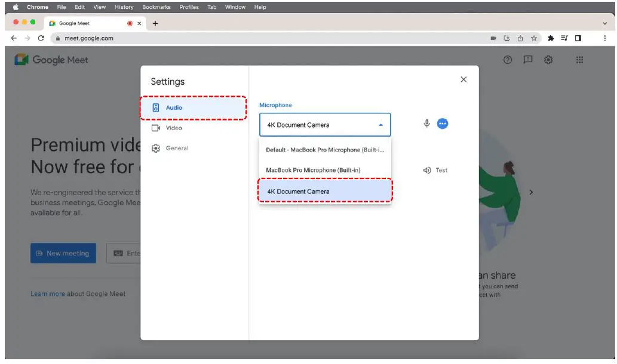Open the Bookmarks menu
The height and width of the screenshot is (364, 617).
tap(156, 7)
